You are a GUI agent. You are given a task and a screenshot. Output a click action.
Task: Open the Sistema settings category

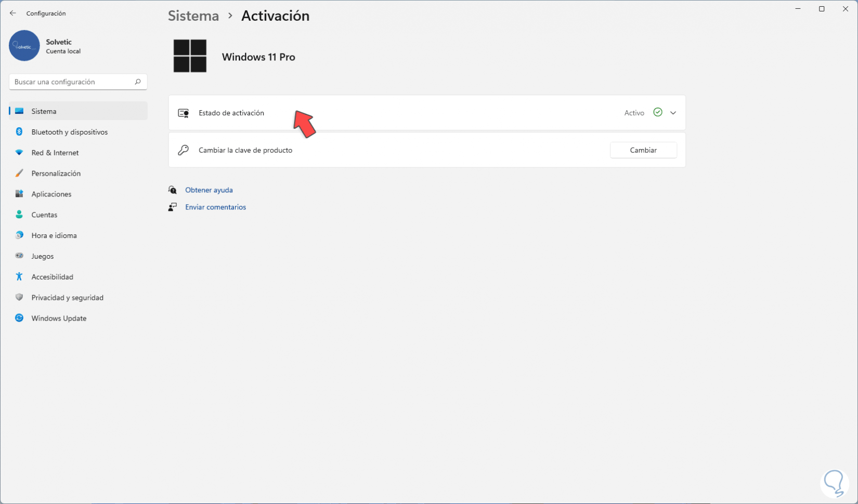coord(79,111)
